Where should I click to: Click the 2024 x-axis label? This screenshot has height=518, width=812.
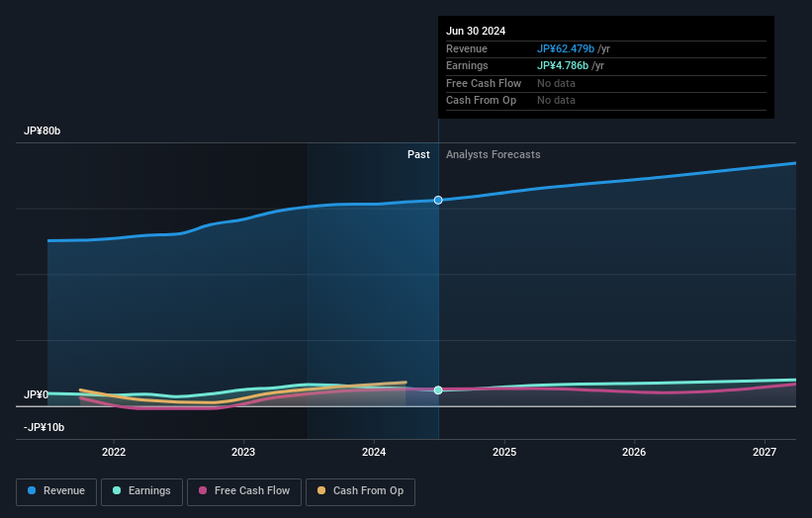(x=374, y=453)
